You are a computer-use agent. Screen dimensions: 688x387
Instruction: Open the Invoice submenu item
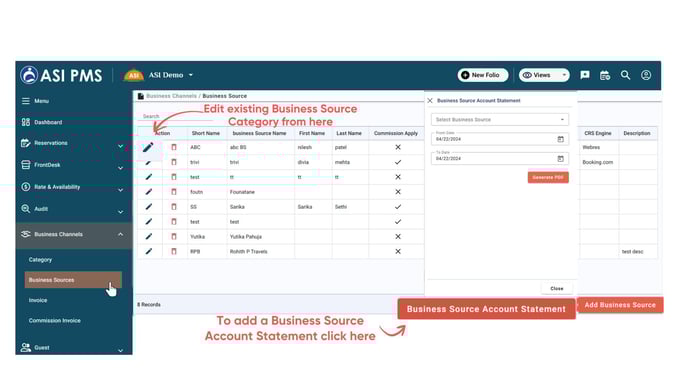[38, 300]
